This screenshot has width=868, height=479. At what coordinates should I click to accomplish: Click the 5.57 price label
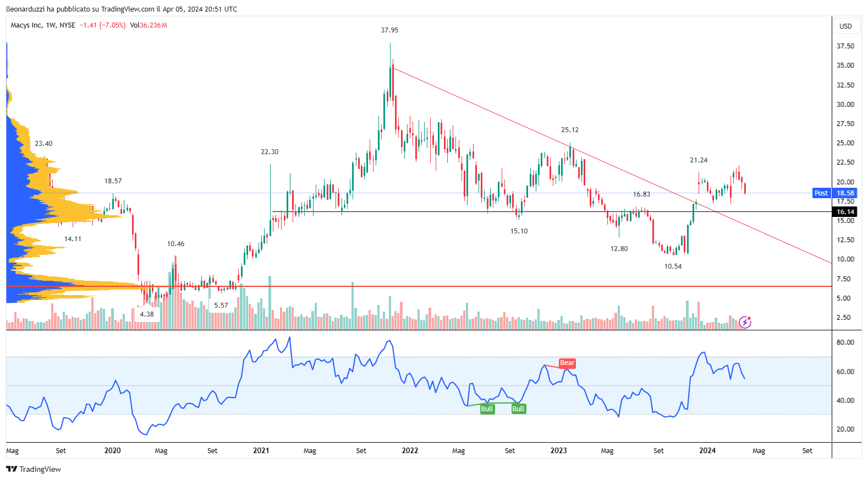click(221, 306)
